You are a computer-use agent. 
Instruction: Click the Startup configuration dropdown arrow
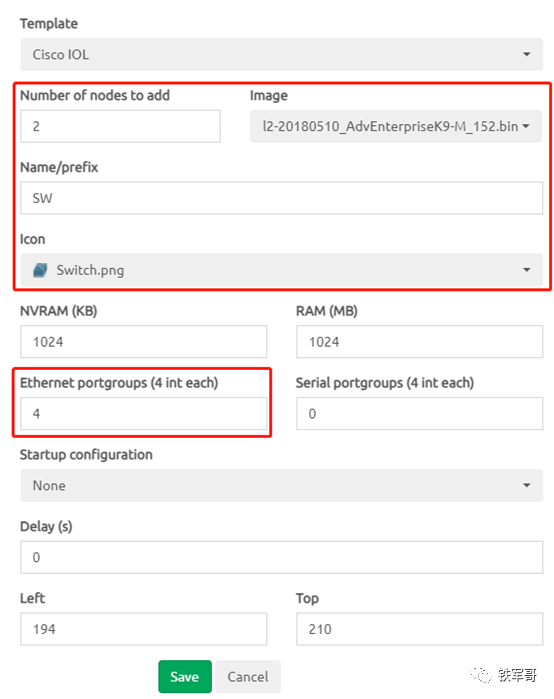coord(526,485)
